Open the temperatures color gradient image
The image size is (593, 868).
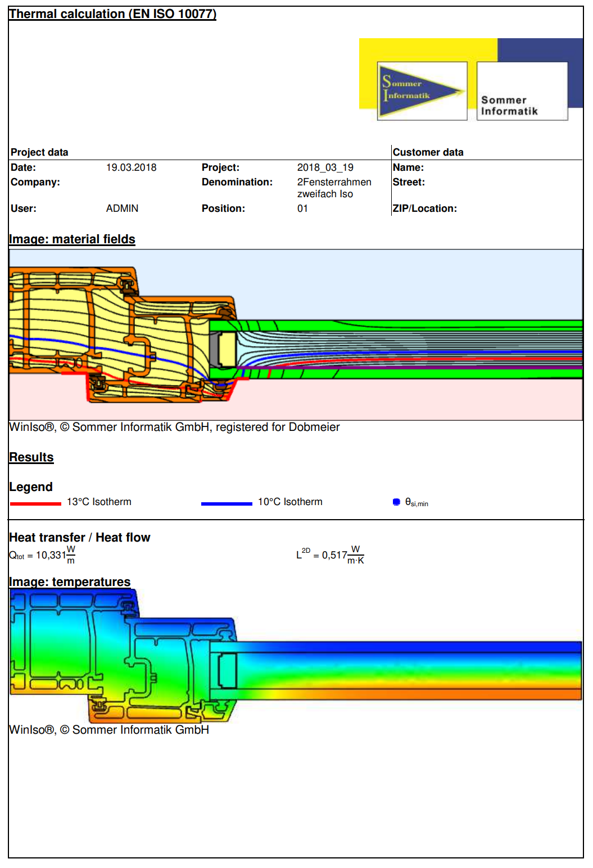[x=295, y=656]
